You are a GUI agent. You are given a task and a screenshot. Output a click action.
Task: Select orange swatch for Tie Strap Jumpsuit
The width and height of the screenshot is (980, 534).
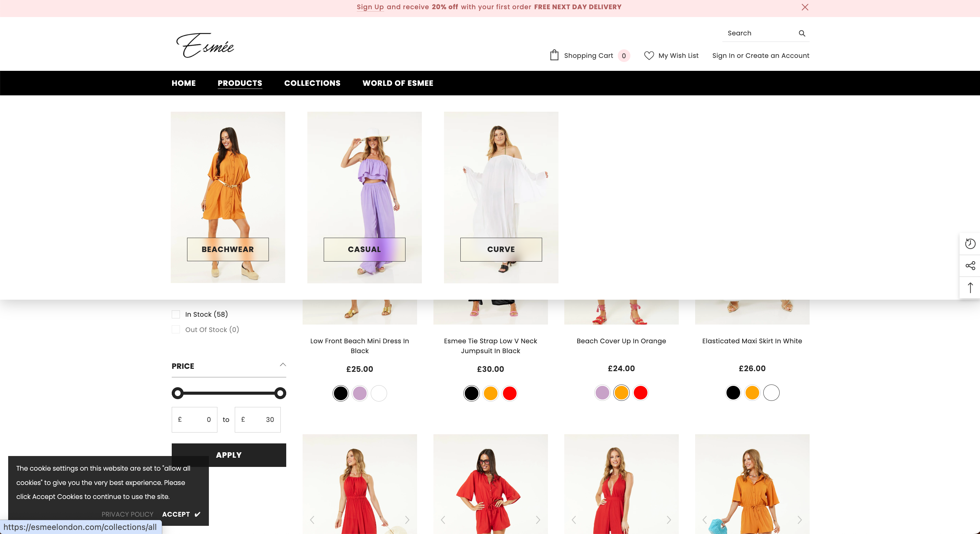490,393
